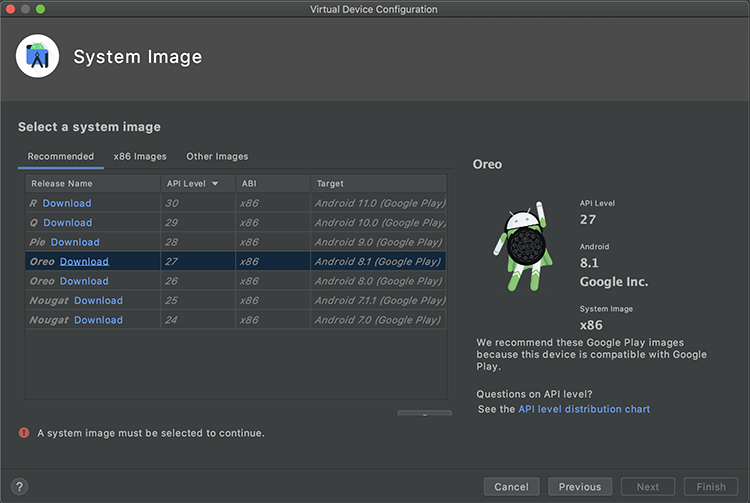750x503 pixels.
Task: Download the Pie system image
Action: pyautogui.click(x=75, y=242)
